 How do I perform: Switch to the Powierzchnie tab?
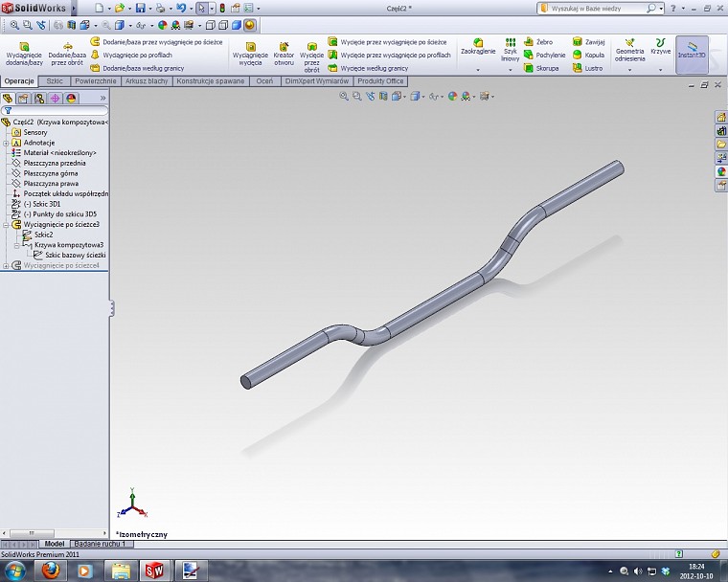(x=96, y=81)
